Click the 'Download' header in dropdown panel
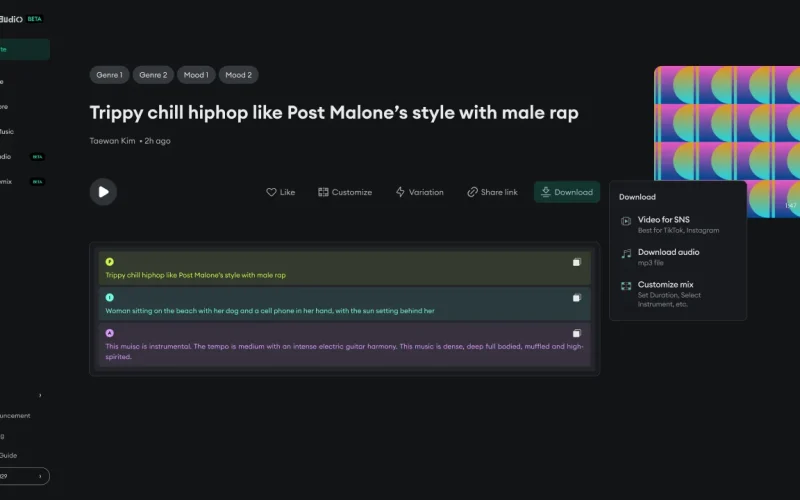 pos(637,197)
